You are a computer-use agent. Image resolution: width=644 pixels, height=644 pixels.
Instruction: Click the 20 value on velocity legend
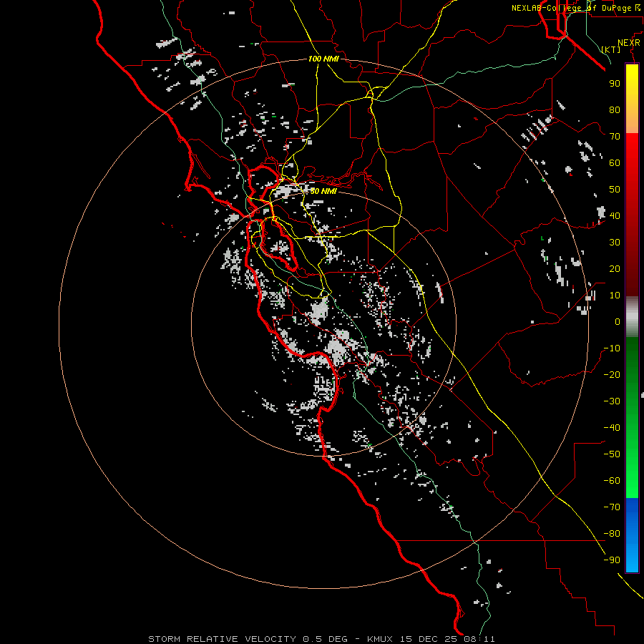615,268
